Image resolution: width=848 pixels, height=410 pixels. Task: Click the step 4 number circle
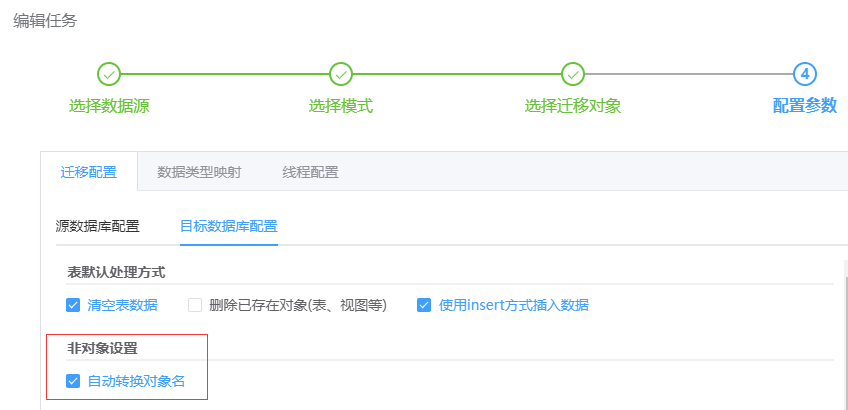[x=805, y=74]
